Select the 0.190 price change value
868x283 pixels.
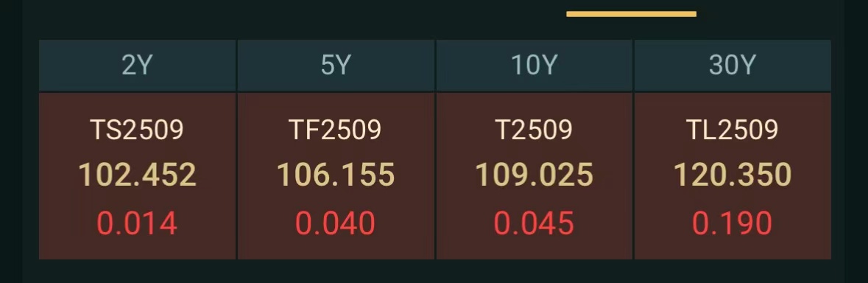coord(733,224)
